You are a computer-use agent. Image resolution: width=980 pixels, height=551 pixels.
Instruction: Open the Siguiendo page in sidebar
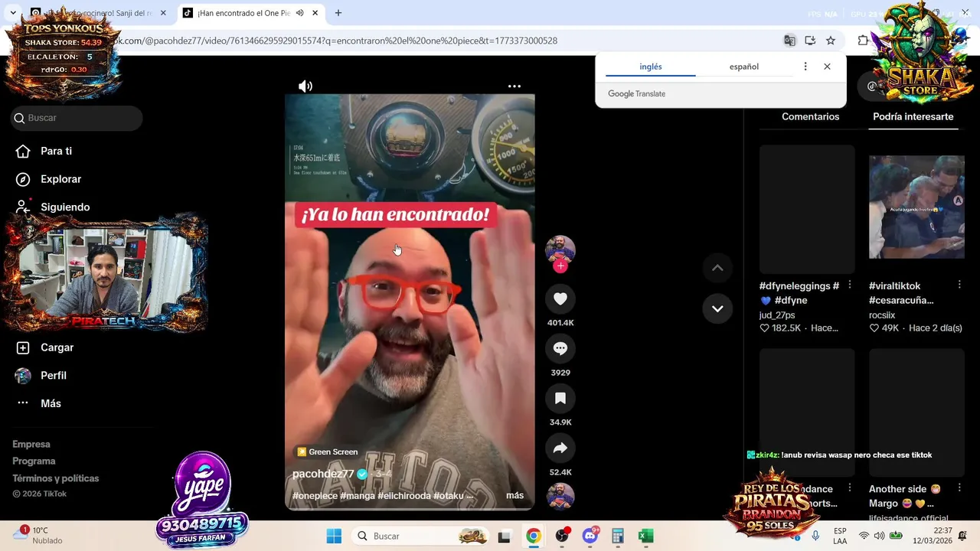(65, 207)
